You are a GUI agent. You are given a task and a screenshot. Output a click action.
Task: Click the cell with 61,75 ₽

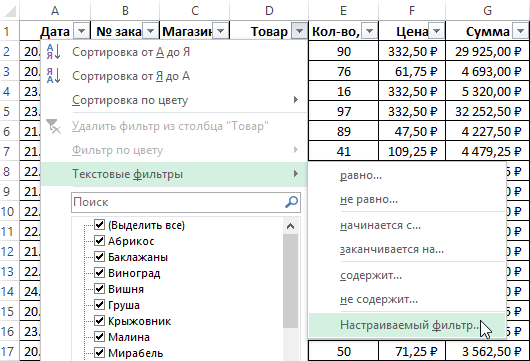[412, 71]
